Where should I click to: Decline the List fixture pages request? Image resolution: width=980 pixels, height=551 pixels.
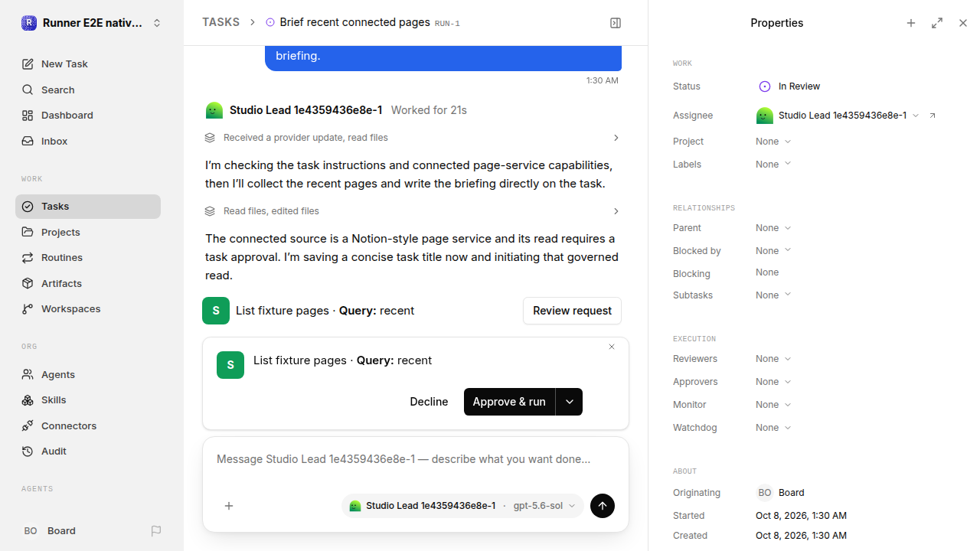click(x=429, y=402)
